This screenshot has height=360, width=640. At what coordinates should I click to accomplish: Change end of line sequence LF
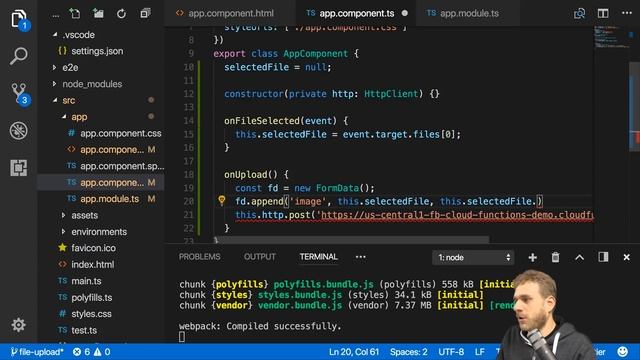(480, 351)
